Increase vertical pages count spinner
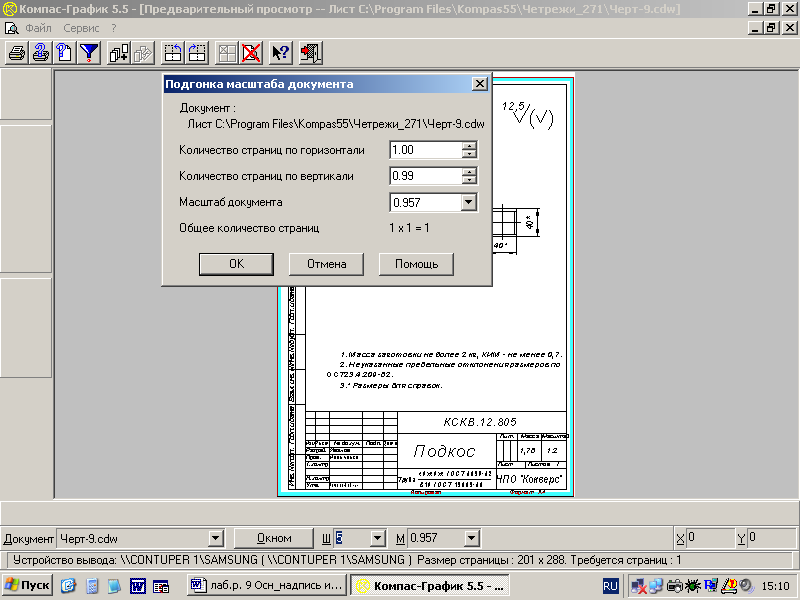800x600 pixels. pos(469,172)
